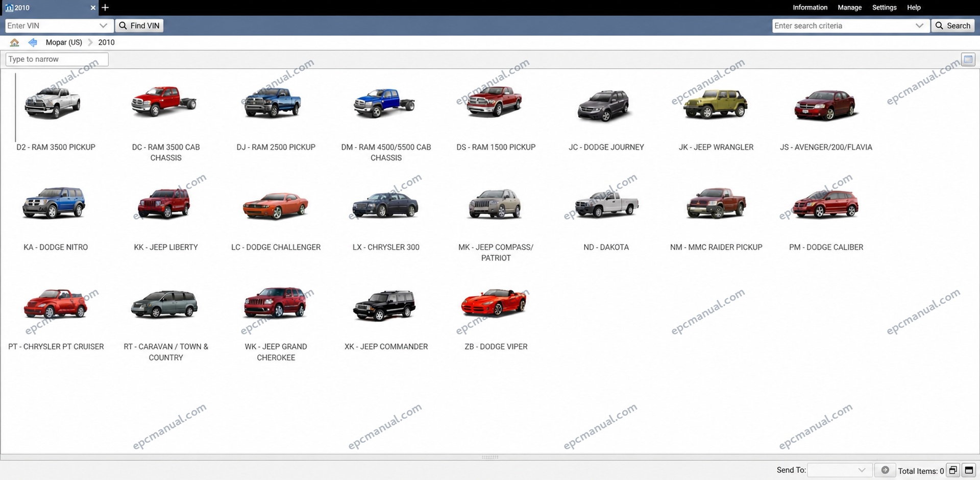Screen dimensions: 980x480
Task: Close the 2010 tab
Action: point(93,8)
